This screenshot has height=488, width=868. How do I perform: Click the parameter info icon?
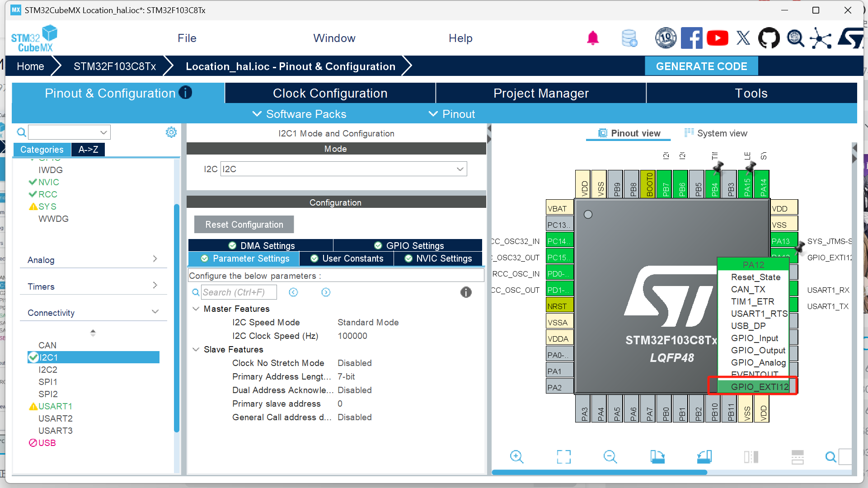point(466,292)
